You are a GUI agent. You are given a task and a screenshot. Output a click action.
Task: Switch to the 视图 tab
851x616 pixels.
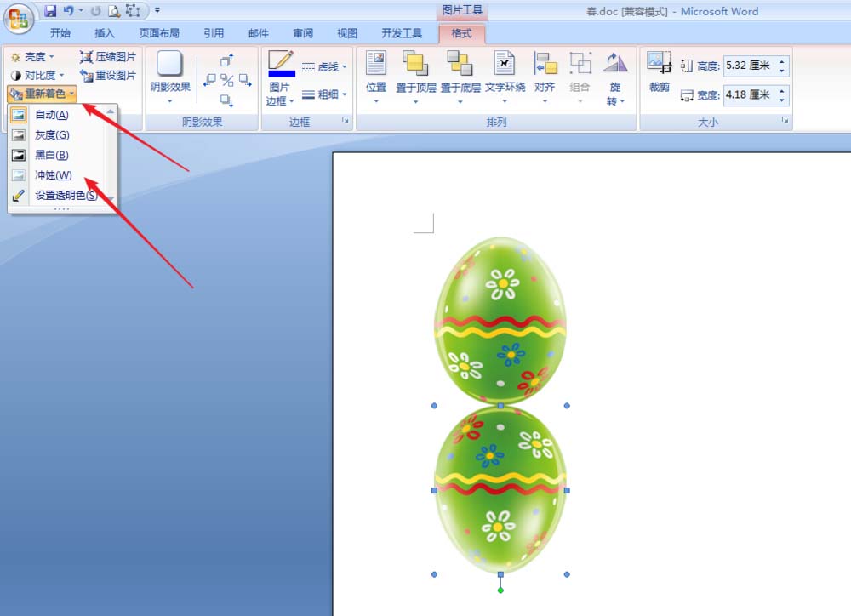(x=347, y=33)
